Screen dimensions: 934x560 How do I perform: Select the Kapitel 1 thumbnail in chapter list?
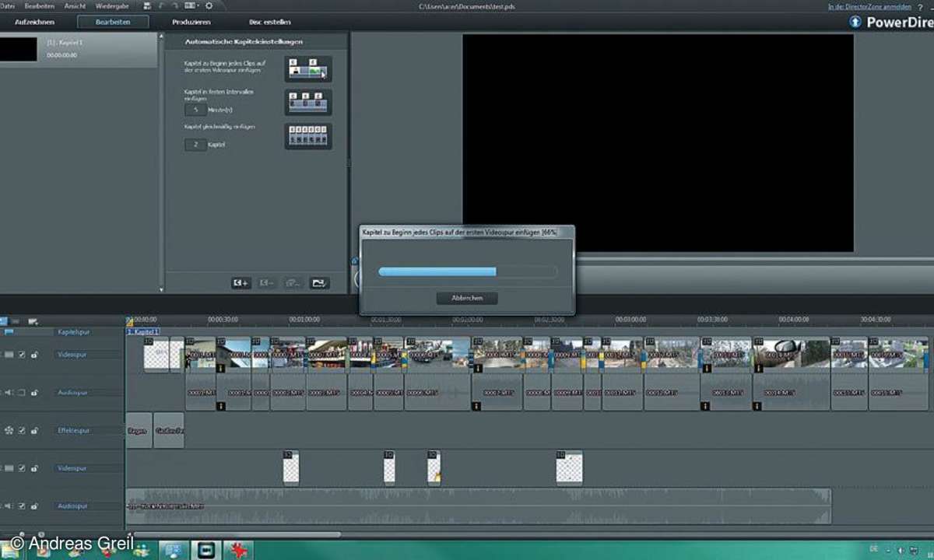click(x=19, y=50)
